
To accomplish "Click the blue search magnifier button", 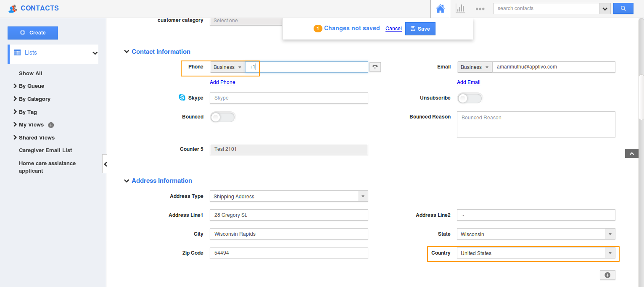I will pos(623,8).
